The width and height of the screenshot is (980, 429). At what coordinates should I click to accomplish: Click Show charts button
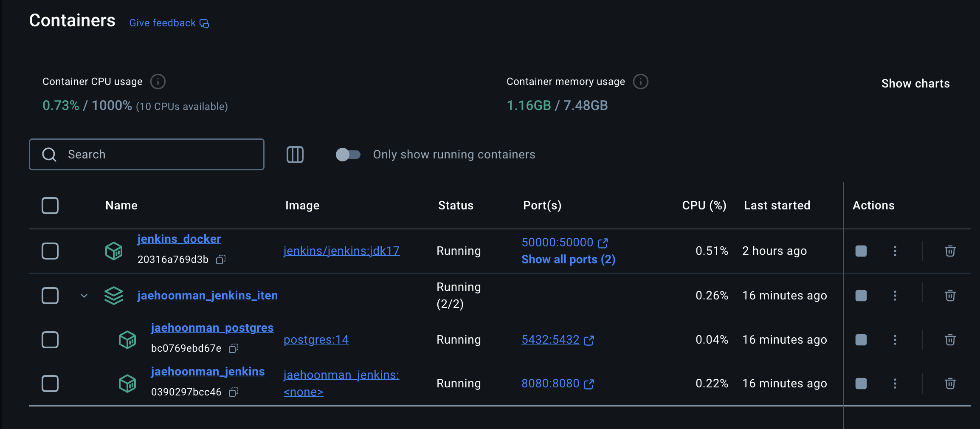[x=915, y=84]
